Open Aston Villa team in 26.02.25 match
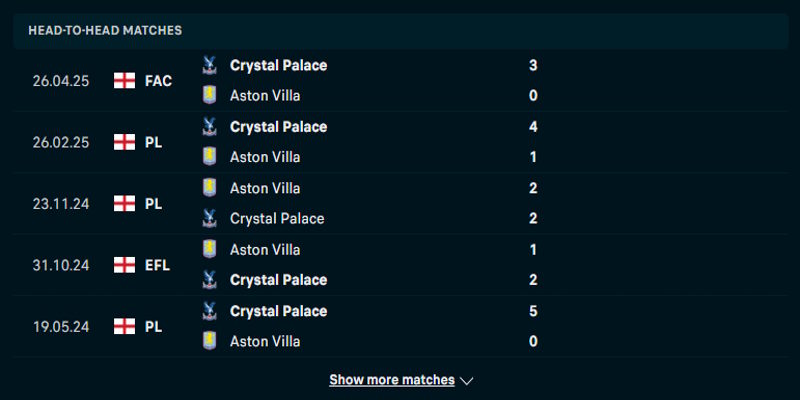This screenshot has height=400, width=800. pos(265,157)
